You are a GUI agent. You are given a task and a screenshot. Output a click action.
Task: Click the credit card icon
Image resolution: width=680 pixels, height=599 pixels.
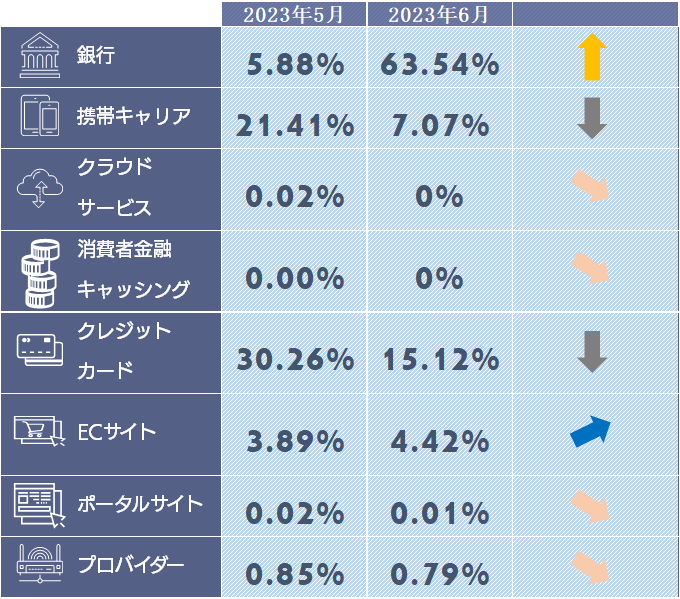[40, 350]
